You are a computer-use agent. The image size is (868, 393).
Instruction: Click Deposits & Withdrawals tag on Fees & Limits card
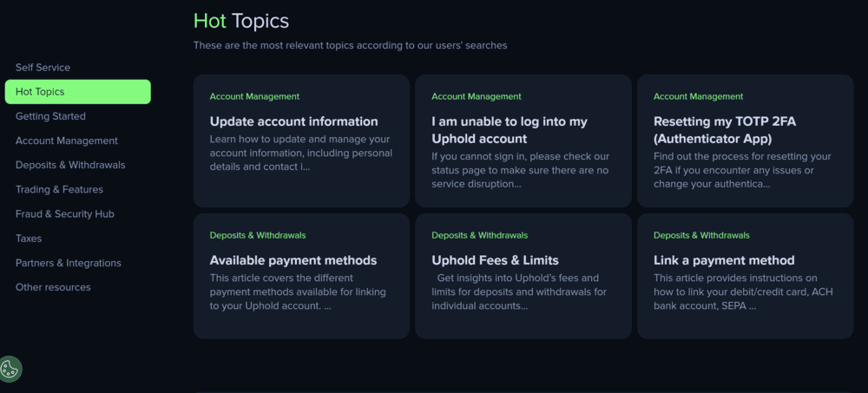(x=479, y=235)
